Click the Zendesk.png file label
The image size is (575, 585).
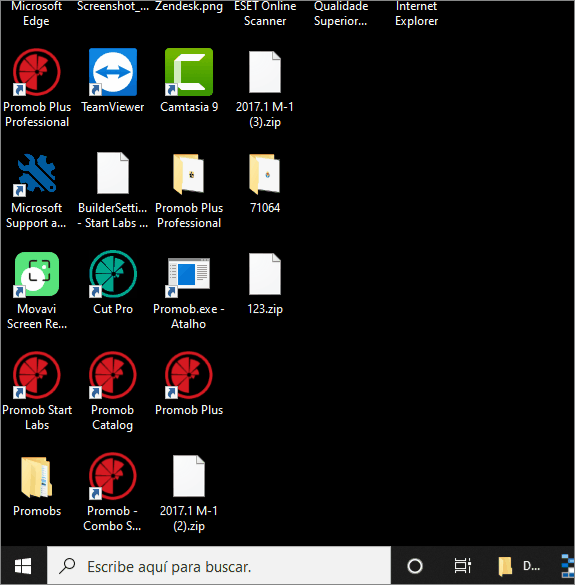[x=189, y=7]
